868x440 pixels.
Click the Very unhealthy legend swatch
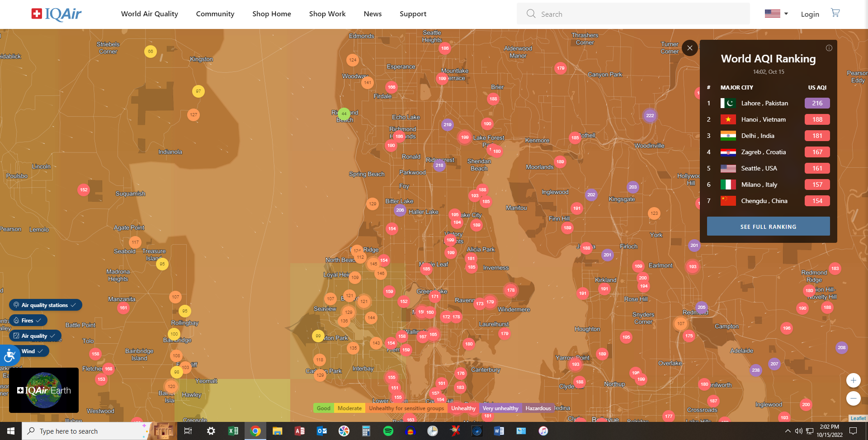500,408
